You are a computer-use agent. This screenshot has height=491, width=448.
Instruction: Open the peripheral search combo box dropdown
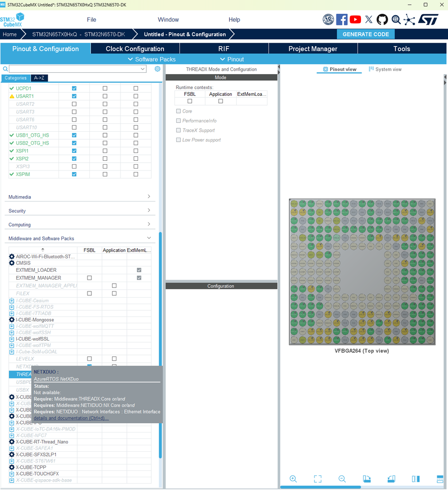143,69
